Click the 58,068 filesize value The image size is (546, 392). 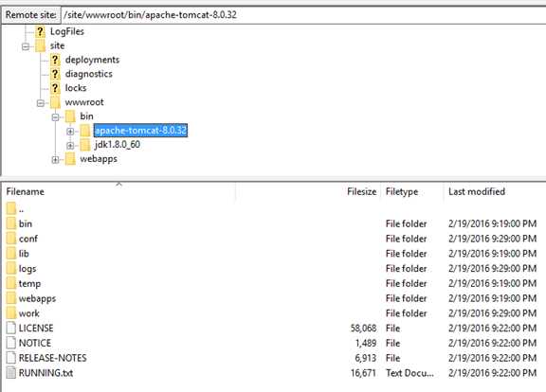[363, 328]
